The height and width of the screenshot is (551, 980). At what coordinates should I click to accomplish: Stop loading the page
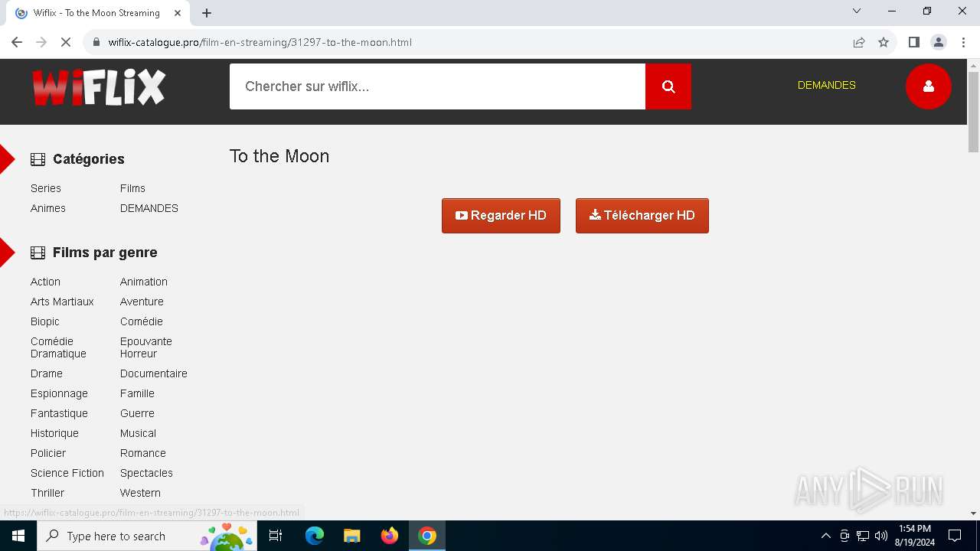(66, 42)
